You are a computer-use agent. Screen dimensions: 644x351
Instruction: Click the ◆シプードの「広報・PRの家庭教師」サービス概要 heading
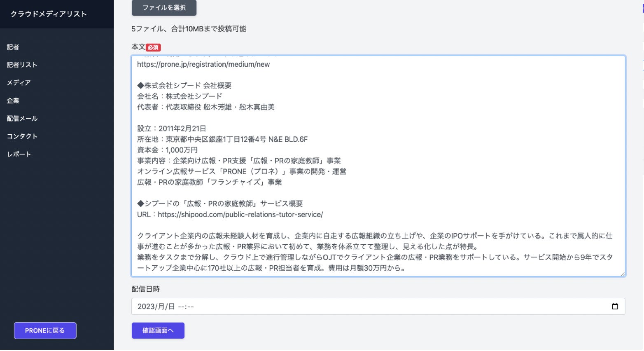[x=220, y=204]
